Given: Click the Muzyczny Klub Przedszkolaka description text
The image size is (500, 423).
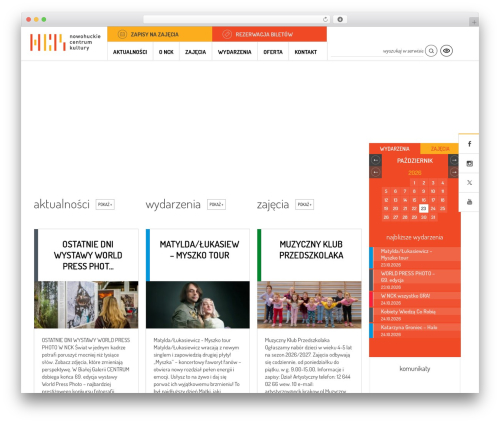Looking at the screenshot, I should (308, 366).
